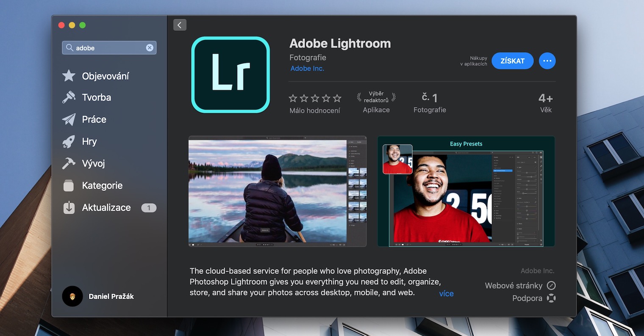This screenshot has width=644, height=336.
Task: Click the ZÍSKAT button
Action: pyautogui.click(x=513, y=61)
